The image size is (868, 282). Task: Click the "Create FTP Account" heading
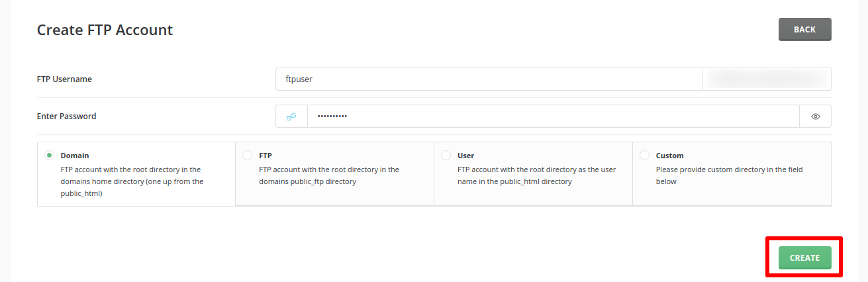105,30
